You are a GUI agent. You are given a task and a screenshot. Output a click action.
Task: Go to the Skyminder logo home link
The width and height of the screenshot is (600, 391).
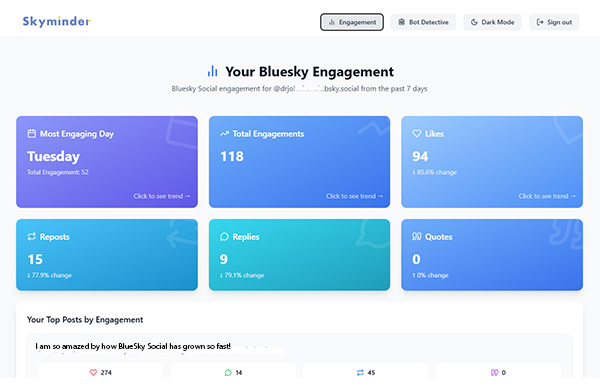[x=57, y=21]
